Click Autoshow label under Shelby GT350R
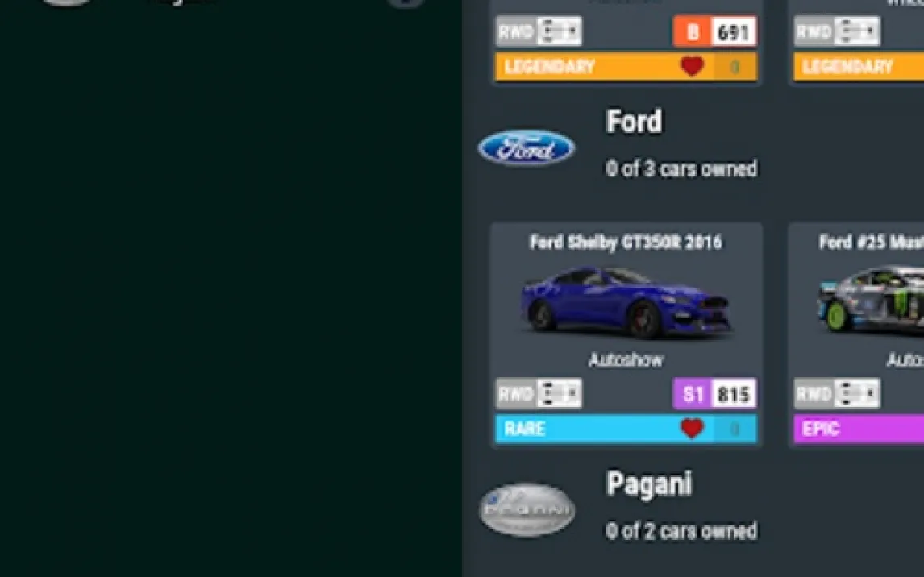Image resolution: width=924 pixels, height=577 pixels. point(626,359)
